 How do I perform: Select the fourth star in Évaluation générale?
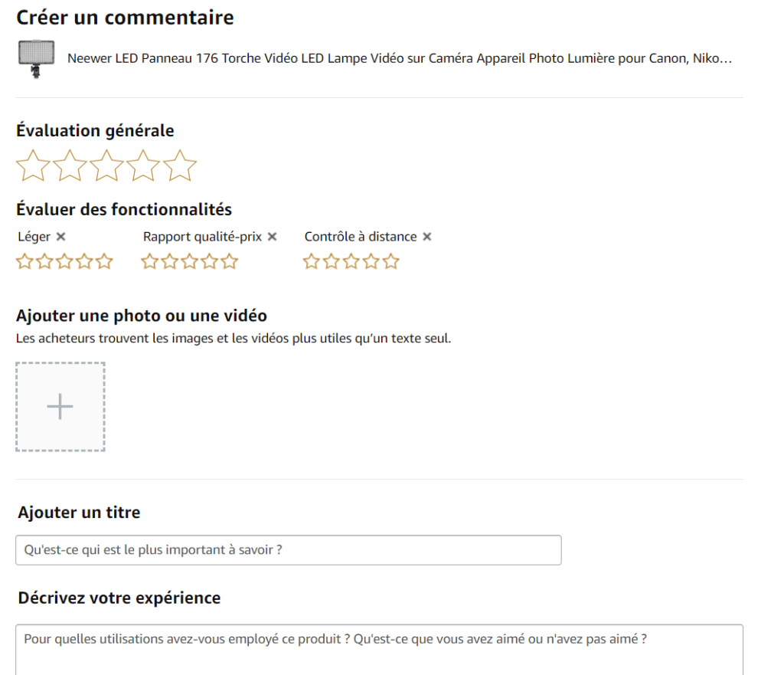[x=143, y=165]
